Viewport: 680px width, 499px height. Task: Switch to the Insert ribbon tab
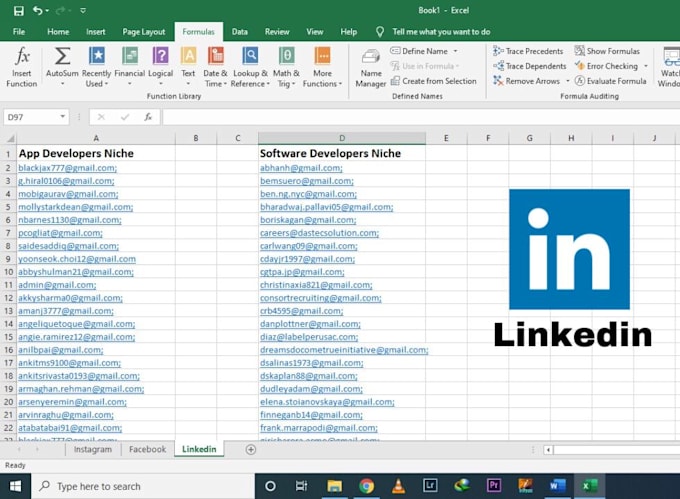pos(95,32)
